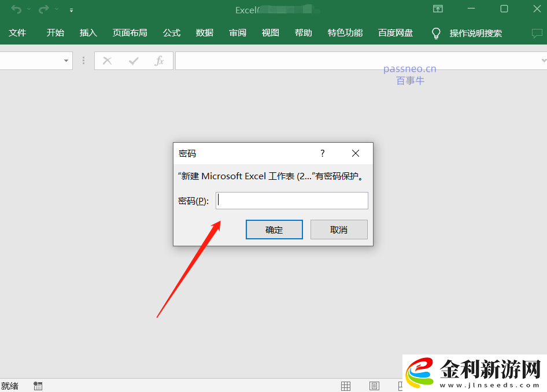Viewport: 547px width, 392px height.
Task: Open the 百度网盘 tab
Action: (396, 33)
